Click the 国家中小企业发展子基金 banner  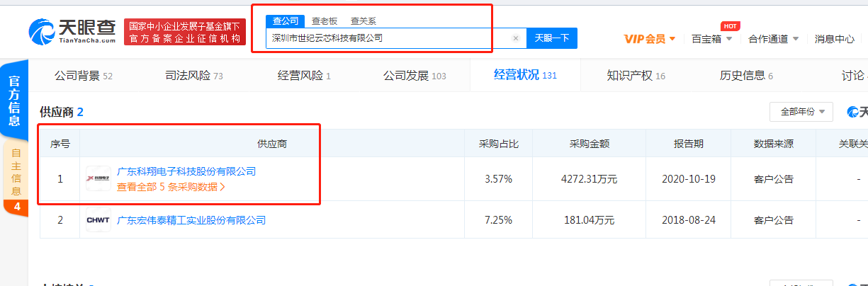click(185, 33)
